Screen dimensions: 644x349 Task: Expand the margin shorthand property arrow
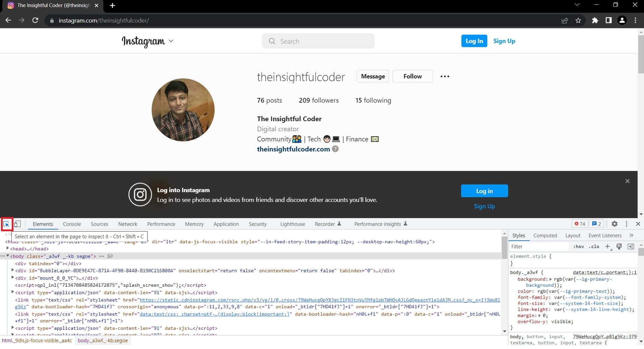[540, 316]
